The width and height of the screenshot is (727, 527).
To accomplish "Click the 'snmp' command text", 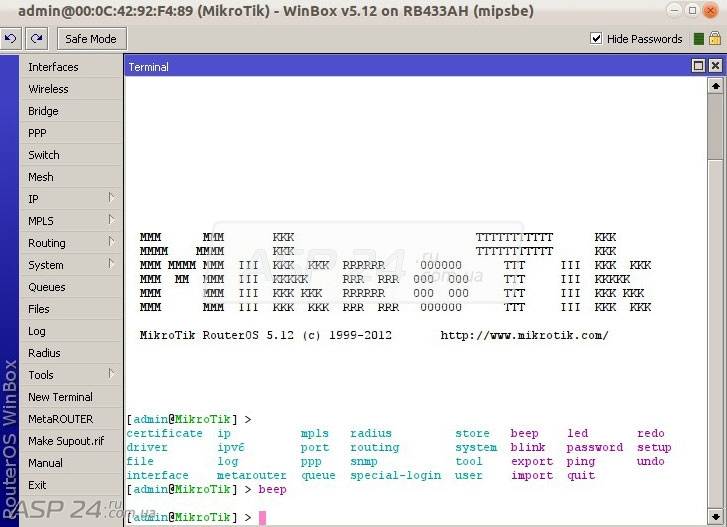I will point(364,462).
